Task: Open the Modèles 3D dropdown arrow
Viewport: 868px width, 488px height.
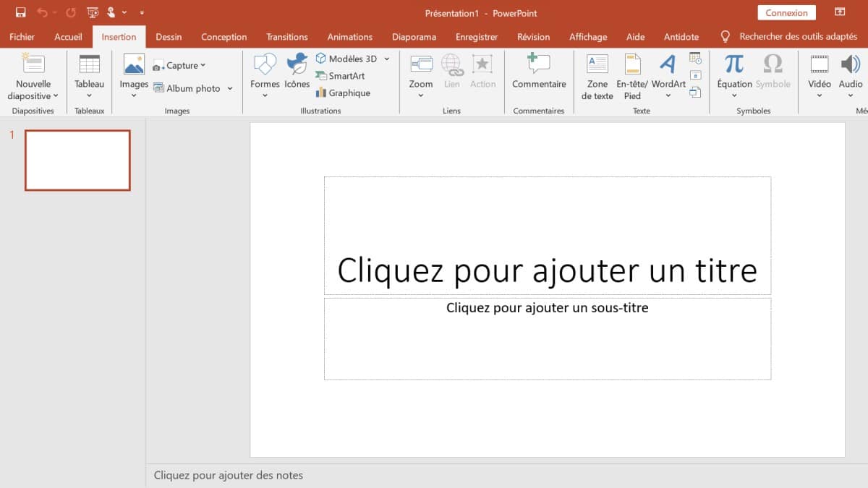Action: 386,59
